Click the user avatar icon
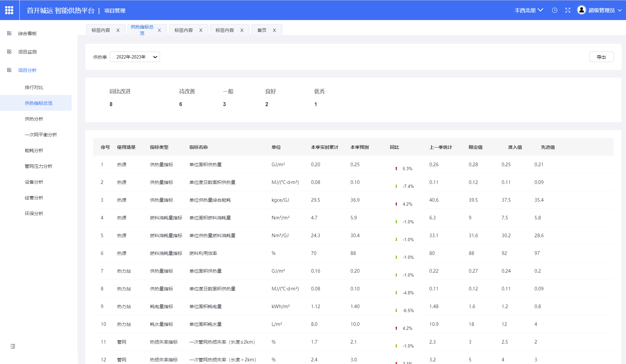The height and width of the screenshot is (364, 626). (x=582, y=10)
